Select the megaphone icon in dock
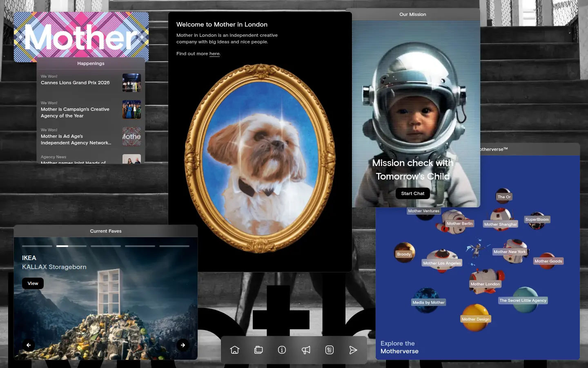 306,350
